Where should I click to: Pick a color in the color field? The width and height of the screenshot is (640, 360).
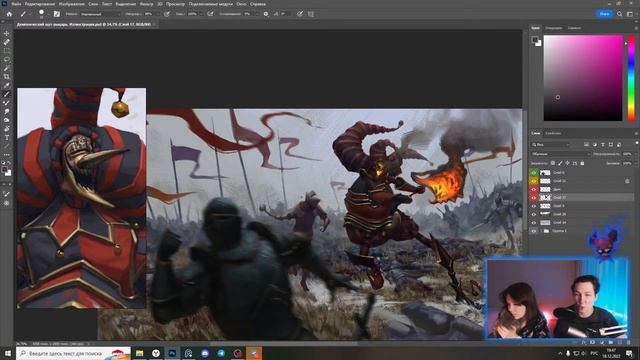point(583,78)
